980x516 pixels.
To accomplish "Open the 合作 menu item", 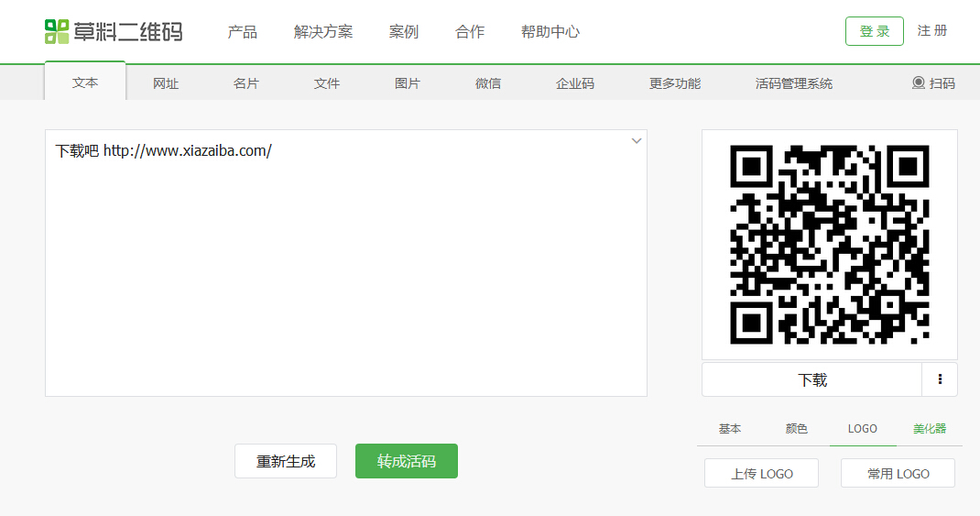I will pos(470,31).
